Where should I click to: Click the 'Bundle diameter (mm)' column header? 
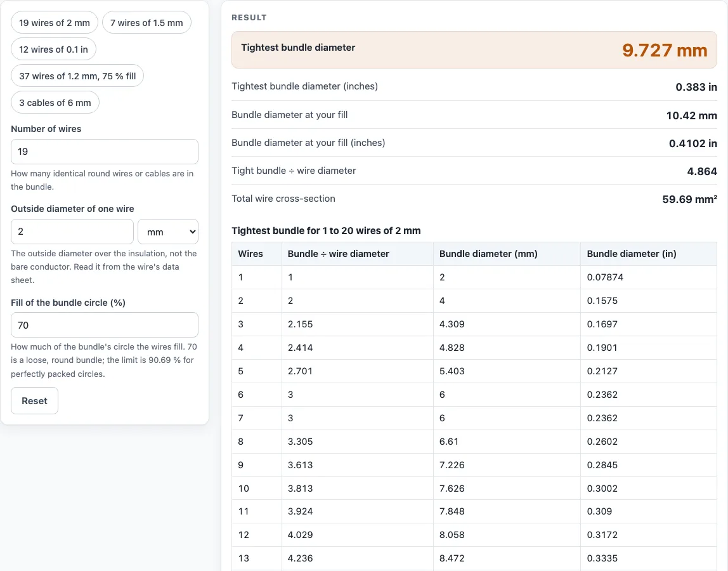click(507, 254)
